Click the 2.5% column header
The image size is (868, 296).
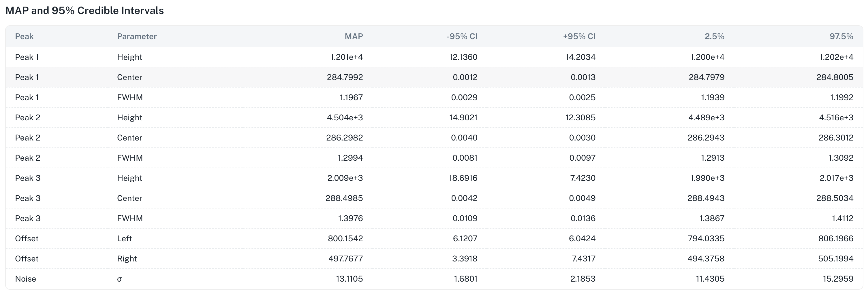click(714, 36)
